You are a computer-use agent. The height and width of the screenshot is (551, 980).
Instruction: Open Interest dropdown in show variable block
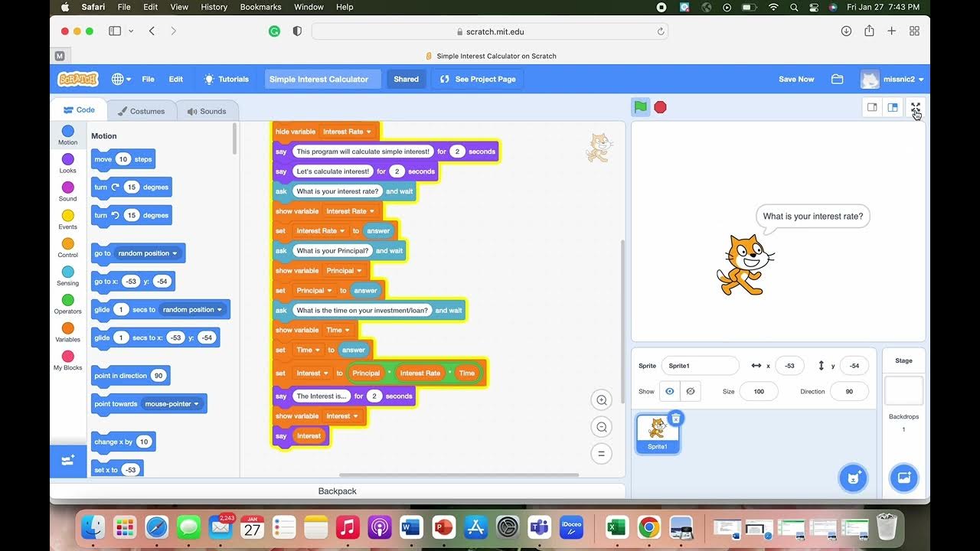point(342,416)
